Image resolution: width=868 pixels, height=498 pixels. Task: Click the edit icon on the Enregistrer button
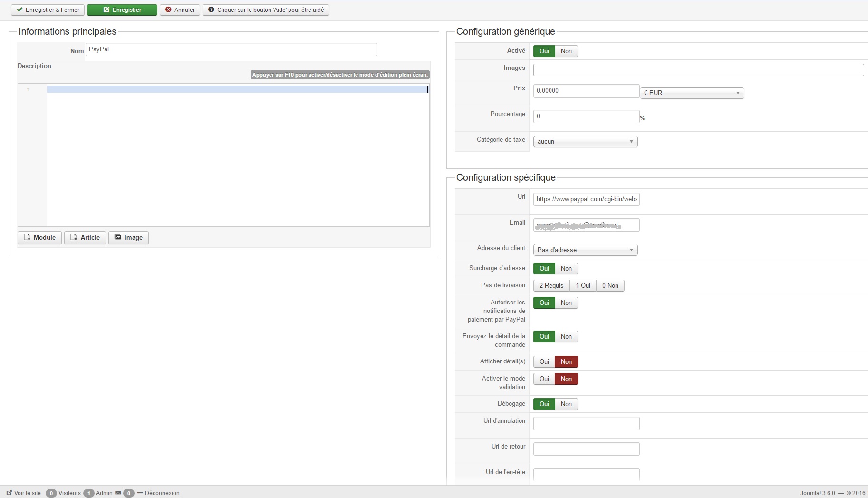pyautogui.click(x=106, y=10)
